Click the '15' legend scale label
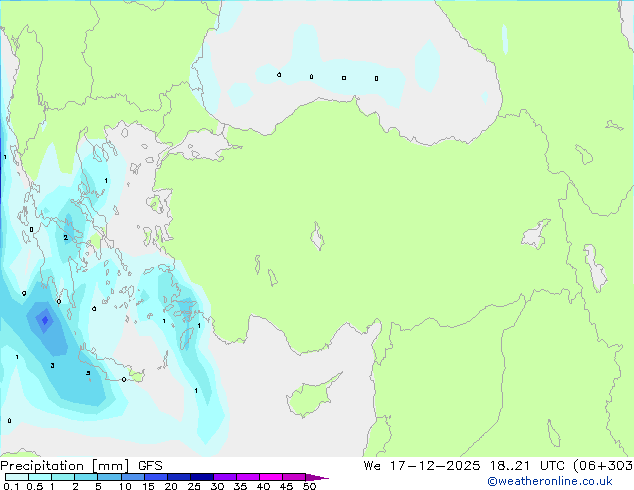Screen dimensions: 634x490 coord(148,486)
